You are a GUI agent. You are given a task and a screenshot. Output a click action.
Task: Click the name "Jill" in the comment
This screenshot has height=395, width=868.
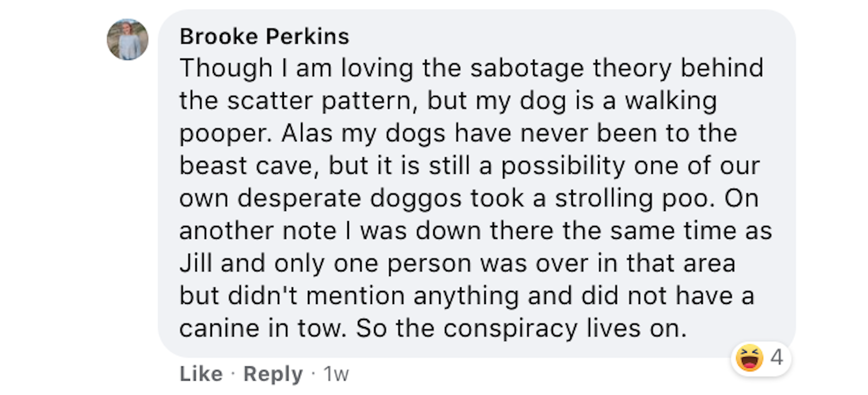coord(196,263)
